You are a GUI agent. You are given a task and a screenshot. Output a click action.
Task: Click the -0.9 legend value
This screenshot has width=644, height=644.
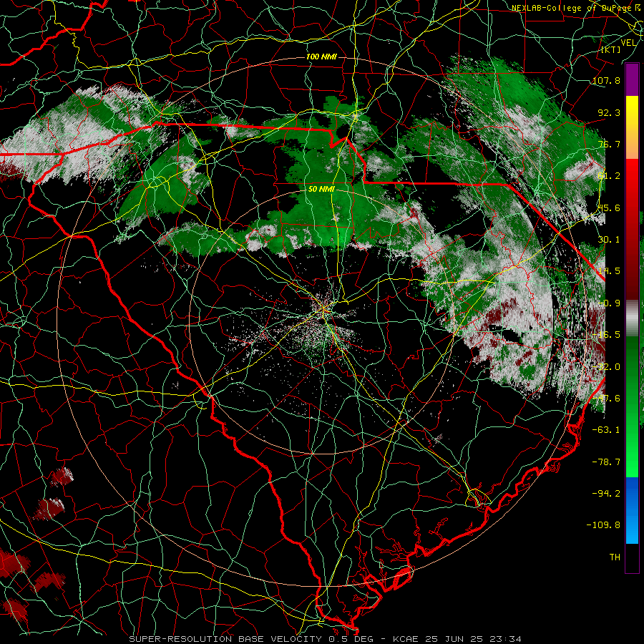[609, 303]
